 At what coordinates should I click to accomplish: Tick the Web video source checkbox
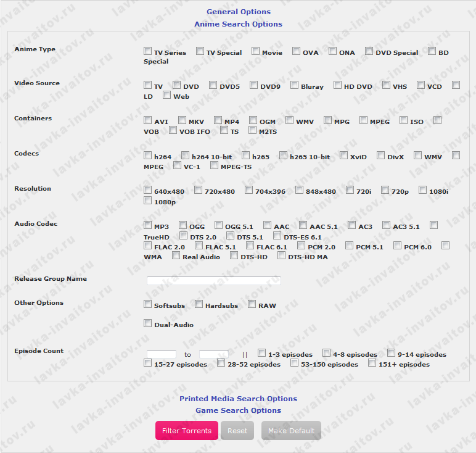tap(166, 95)
